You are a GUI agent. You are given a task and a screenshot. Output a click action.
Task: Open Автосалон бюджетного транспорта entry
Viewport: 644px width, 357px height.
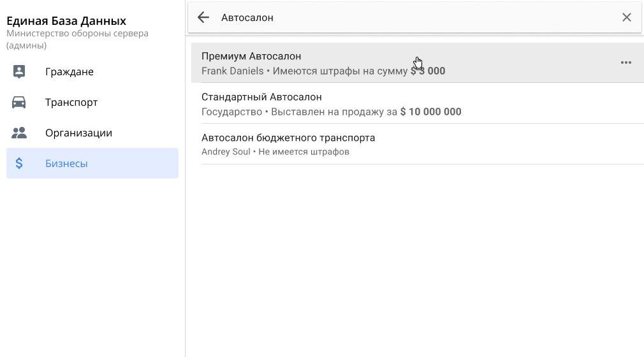point(288,138)
